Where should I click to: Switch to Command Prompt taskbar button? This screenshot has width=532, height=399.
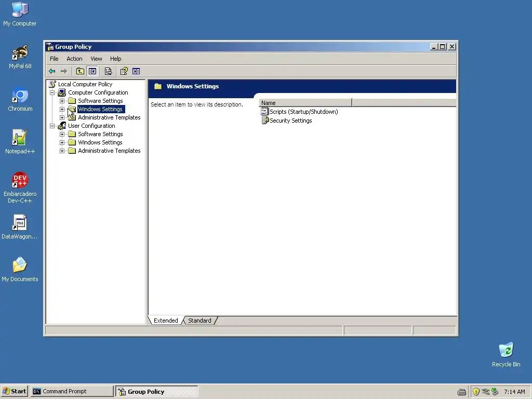[72, 391]
